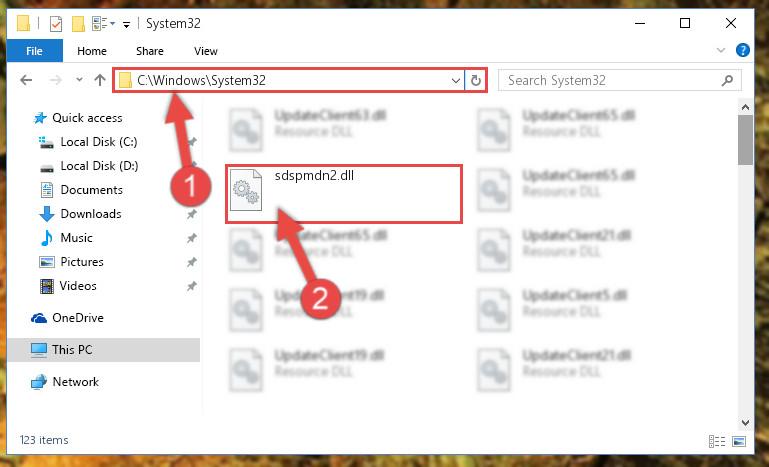Open the Help question mark icon
769x467 pixels.
pos(743,50)
